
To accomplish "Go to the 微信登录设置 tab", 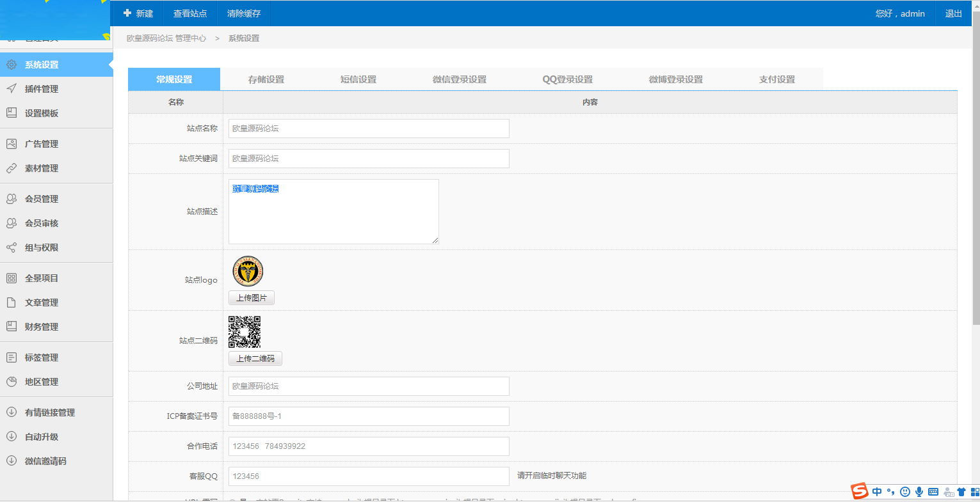I will [460, 79].
